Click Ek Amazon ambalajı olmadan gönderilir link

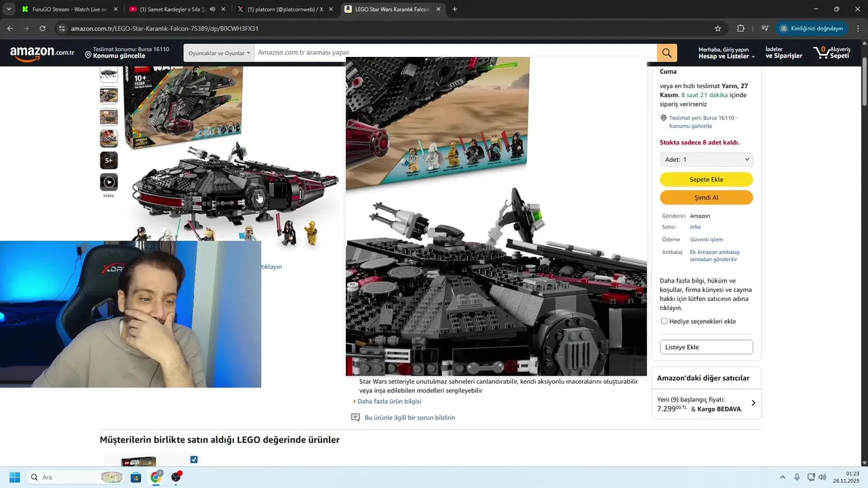[x=715, y=256]
